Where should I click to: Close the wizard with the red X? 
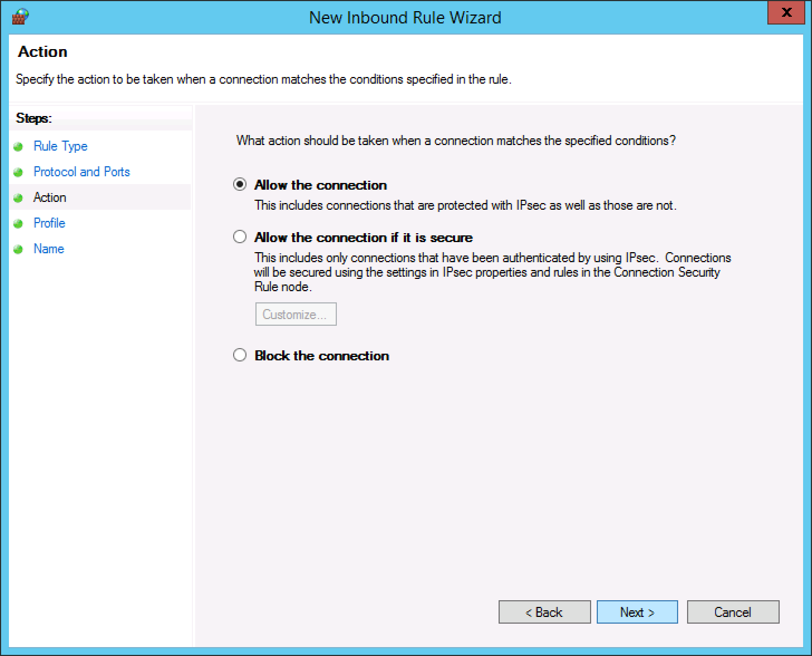pos(787,13)
